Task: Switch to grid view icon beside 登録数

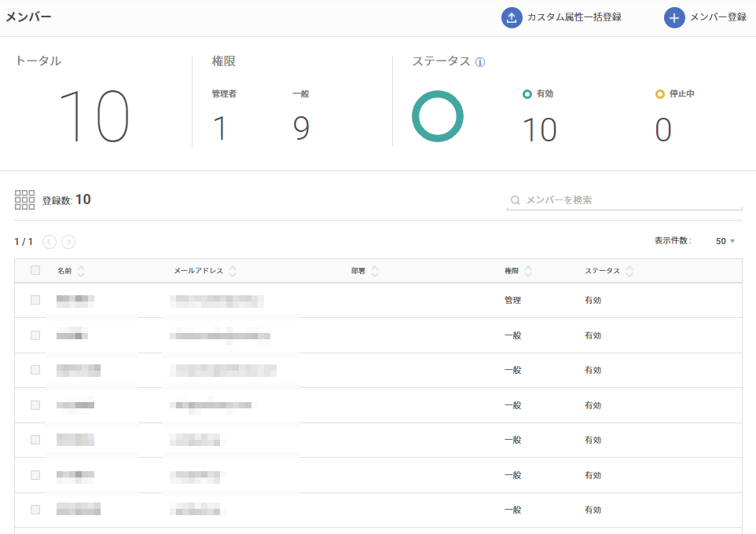Action: coord(24,199)
